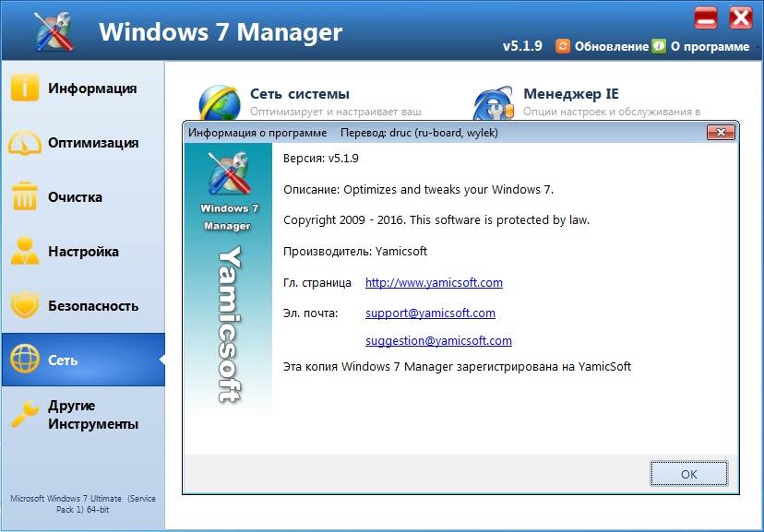Click the Сеть системы title text
Screen dimensions: 764x532
point(300,93)
